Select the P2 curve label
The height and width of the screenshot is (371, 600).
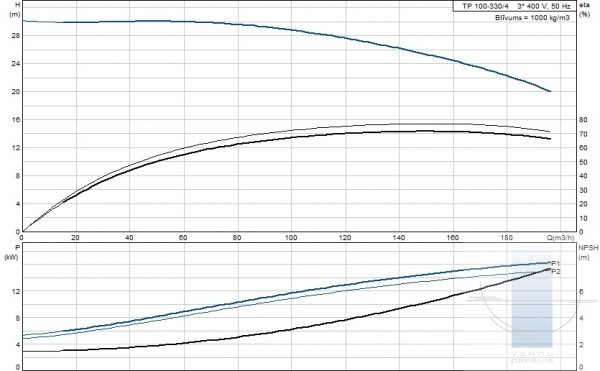coord(556,272)
